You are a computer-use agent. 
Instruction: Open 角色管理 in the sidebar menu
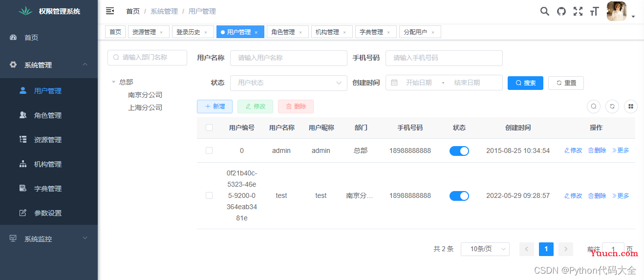point(49,115)
